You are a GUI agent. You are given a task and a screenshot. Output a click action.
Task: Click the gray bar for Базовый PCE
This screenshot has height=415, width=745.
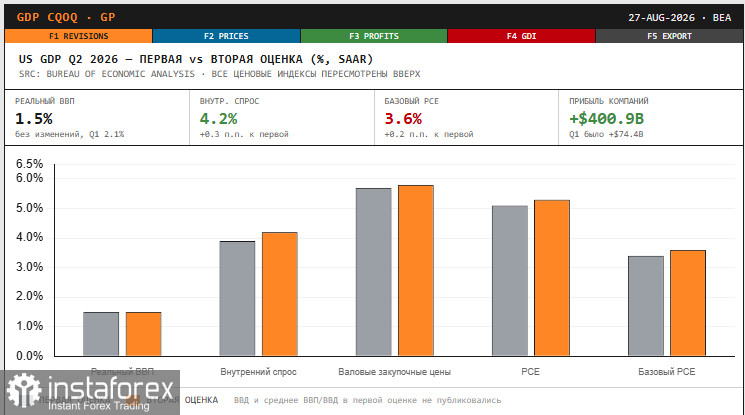click(x=646, y=306)
